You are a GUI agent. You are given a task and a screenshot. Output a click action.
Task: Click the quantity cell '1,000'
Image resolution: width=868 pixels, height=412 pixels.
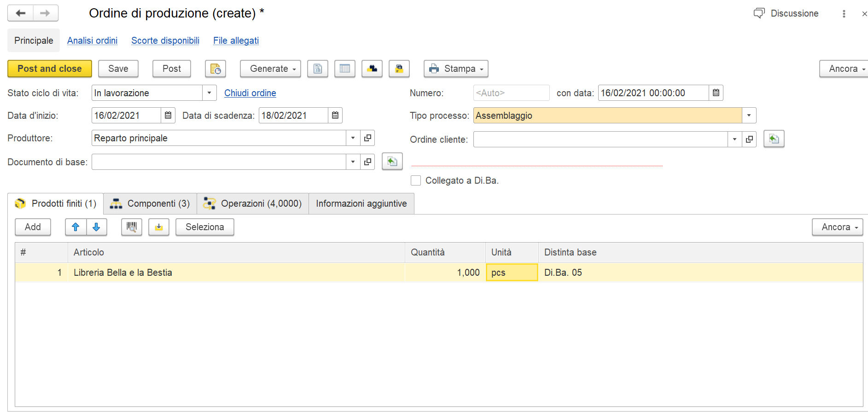[x=445, y=273]
